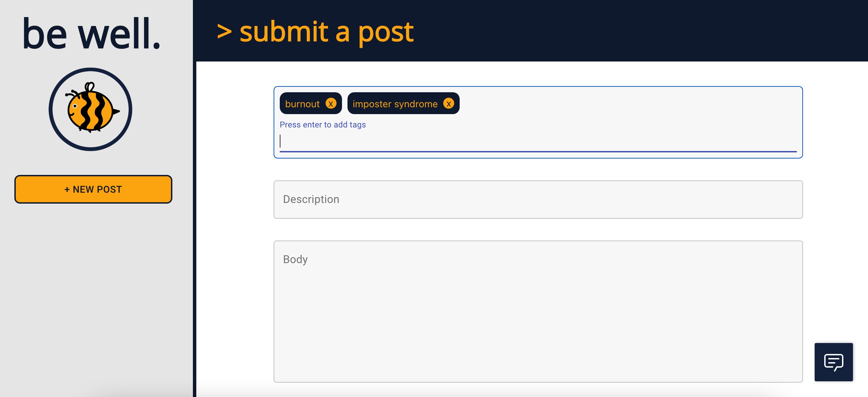Viewport: 868px width, 397px height.
Task: Click the '>' prompt before submit a post
Action: click(223, 32)
